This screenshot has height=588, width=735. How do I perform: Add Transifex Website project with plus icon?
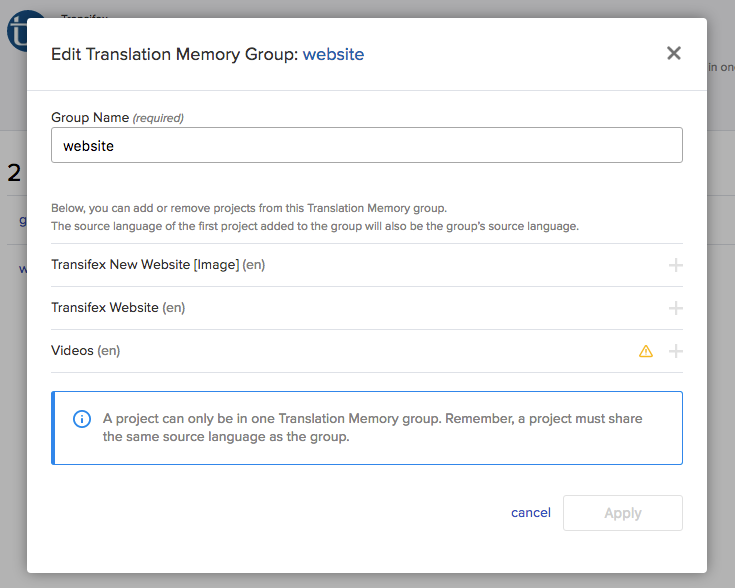point(675,308)
